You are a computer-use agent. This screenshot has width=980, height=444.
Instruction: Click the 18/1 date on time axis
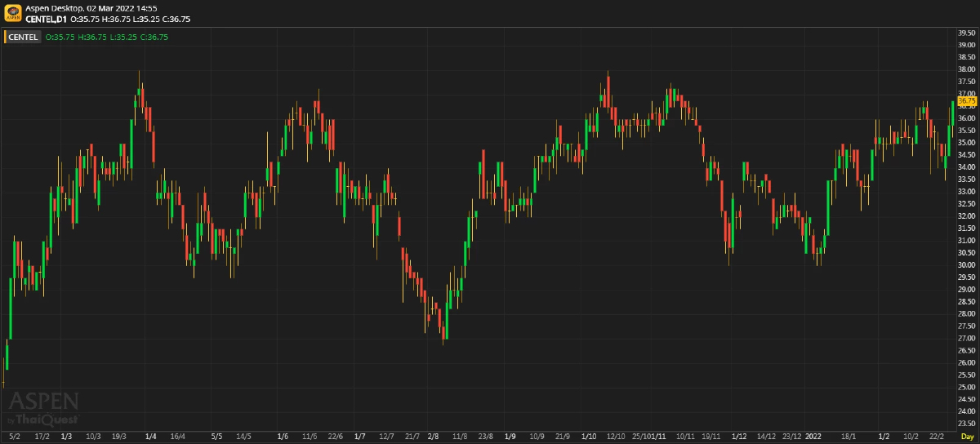(x=848, y=437)
